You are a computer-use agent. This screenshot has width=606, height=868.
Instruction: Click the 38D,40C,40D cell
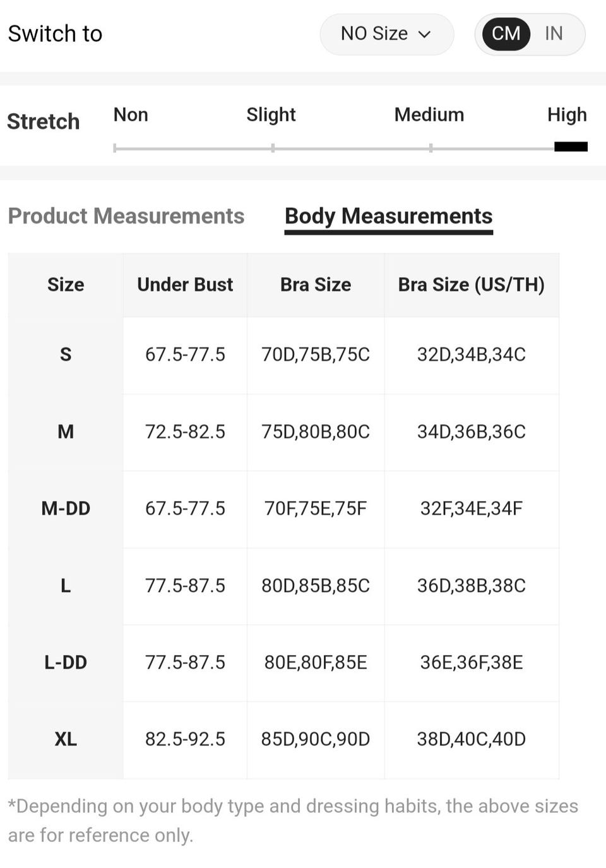pyautogui.click(x=471, y=739)
